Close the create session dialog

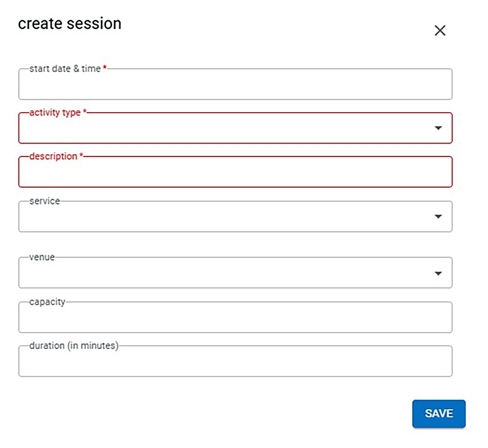[440, 31]
